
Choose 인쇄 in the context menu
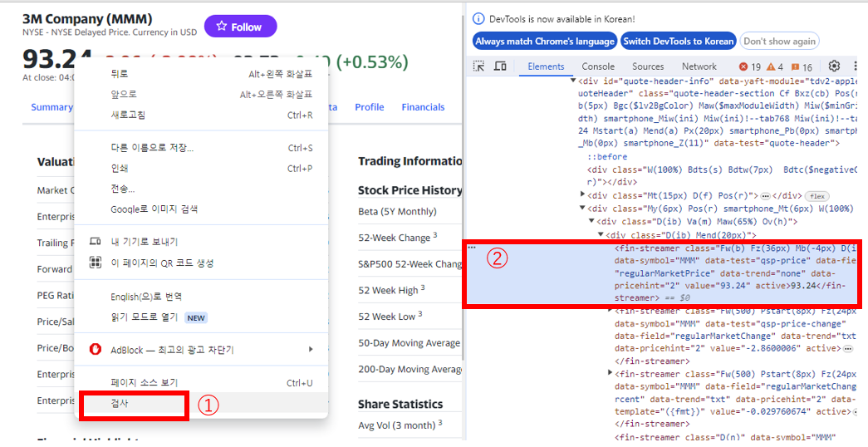(x=202, y=169)
